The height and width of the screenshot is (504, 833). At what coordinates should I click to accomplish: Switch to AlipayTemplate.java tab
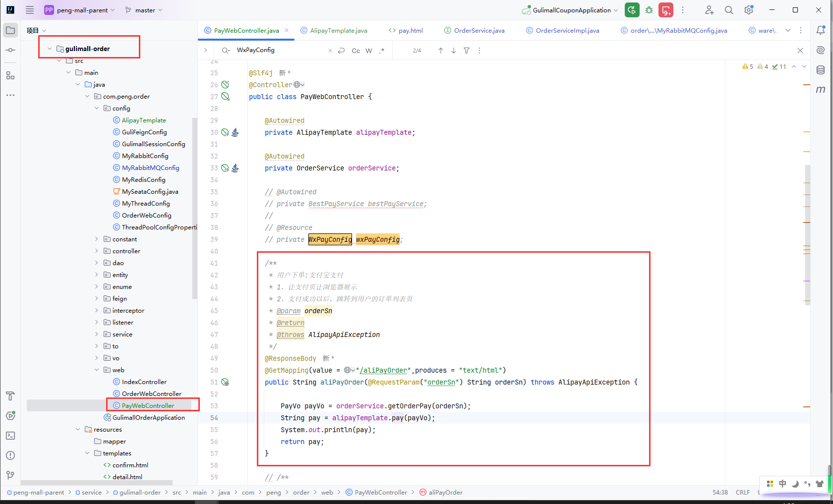[334, 30]
